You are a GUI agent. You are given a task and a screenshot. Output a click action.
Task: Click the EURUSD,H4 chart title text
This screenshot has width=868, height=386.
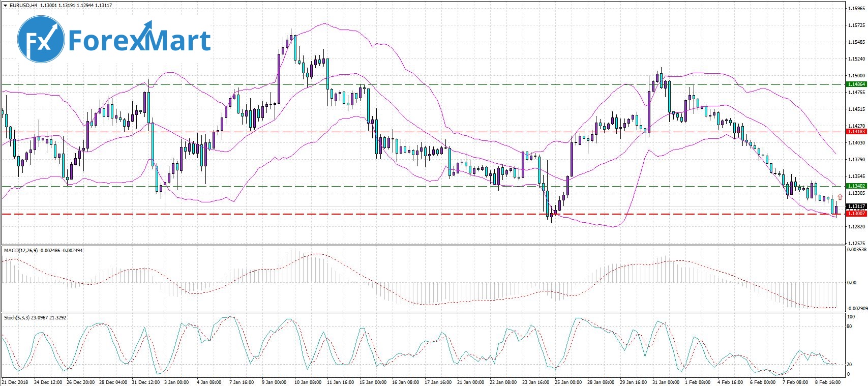click(x=23, y=5)
